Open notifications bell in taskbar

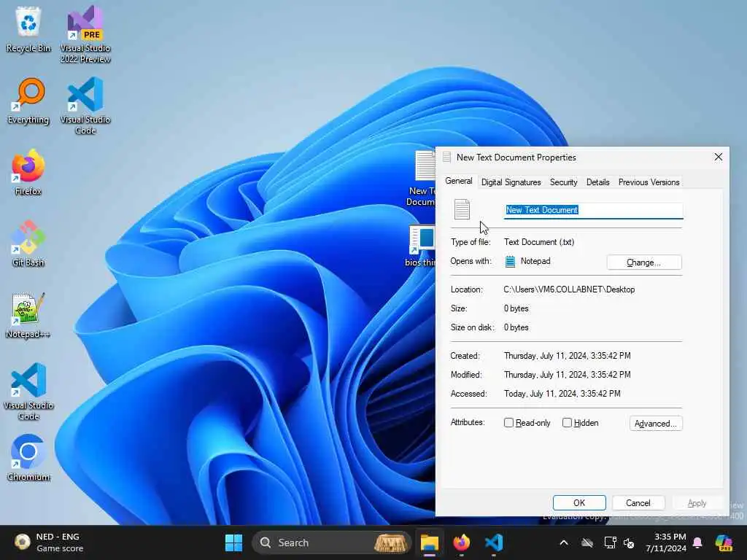pyautogui.click(x=697, y=542)
